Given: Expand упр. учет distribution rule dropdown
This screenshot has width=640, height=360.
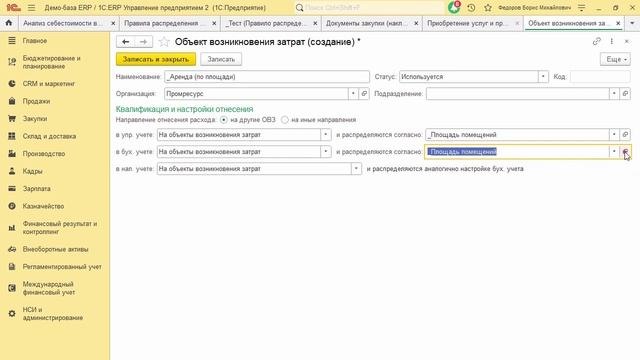Looking at the screenshot, I should [x=614, y=135].
